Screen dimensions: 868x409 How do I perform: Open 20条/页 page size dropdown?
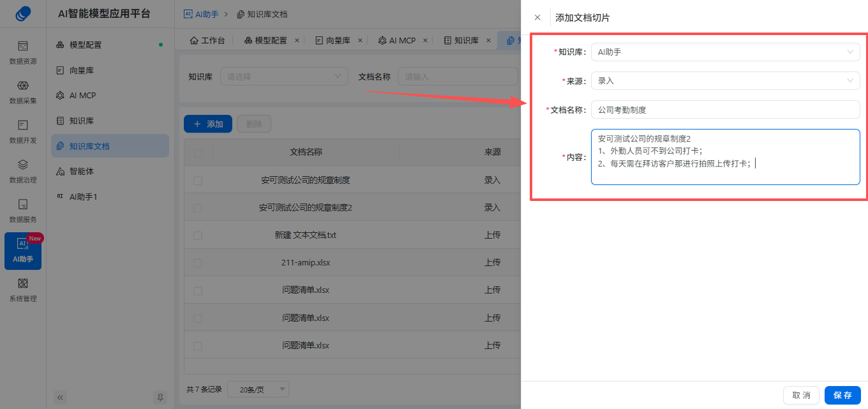point(258,389)
